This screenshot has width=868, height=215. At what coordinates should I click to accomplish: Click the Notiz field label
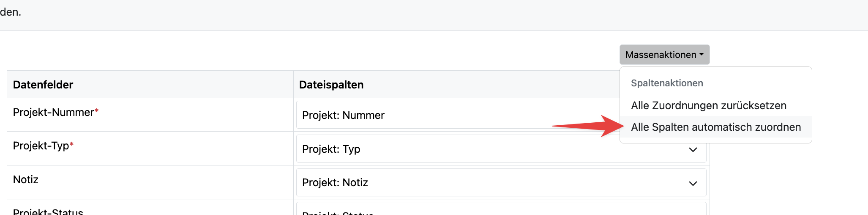(x=26, y=179)
